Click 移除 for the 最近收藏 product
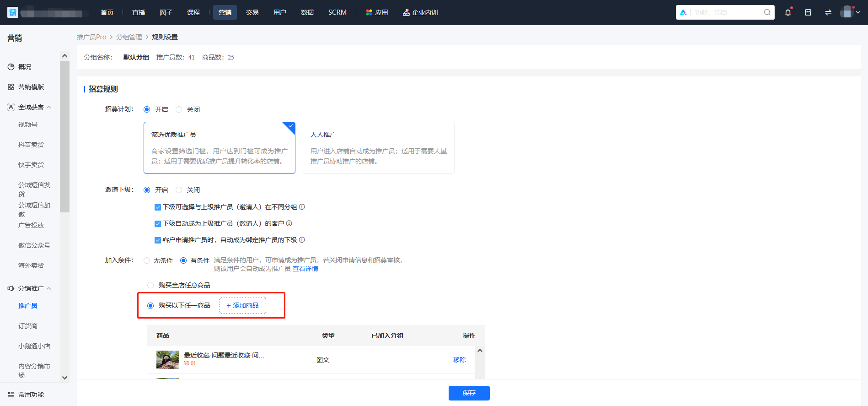The height and width of the screenshot is (406, 868). (x=460, y=360)
